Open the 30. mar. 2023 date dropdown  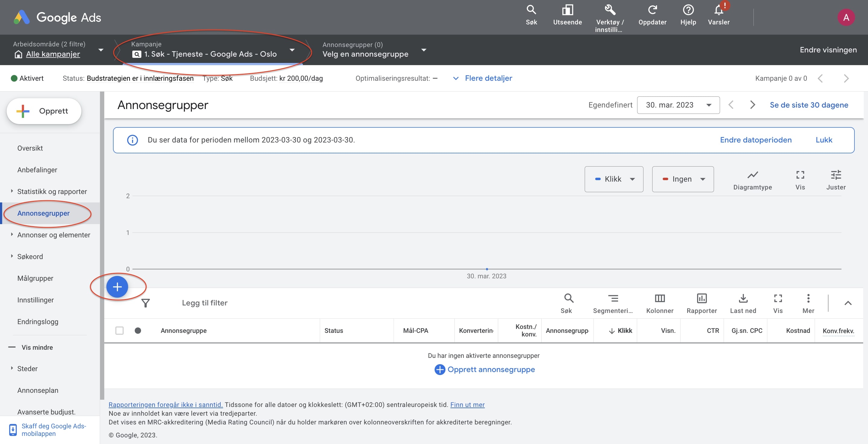pos(678,105)
